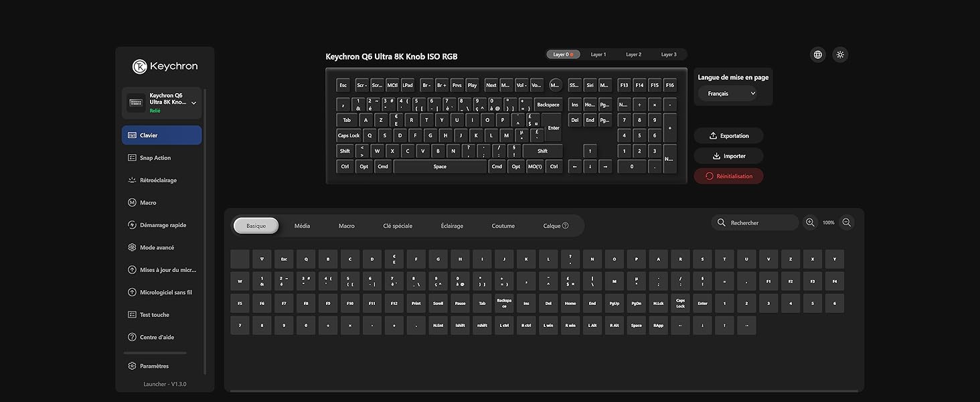Select the up arrow key on the keyboard layout
Screen dimensions: 980x402
point(590,151)
